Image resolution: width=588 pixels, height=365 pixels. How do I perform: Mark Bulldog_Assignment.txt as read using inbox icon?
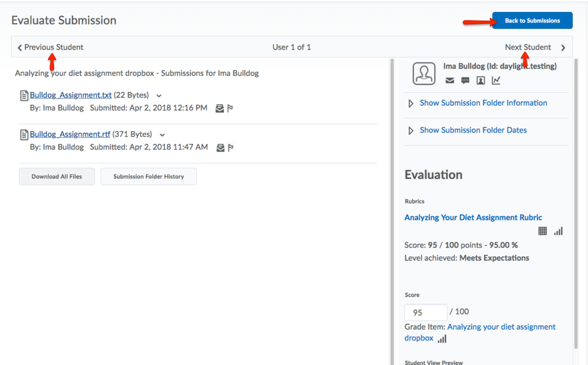point(219,108)
